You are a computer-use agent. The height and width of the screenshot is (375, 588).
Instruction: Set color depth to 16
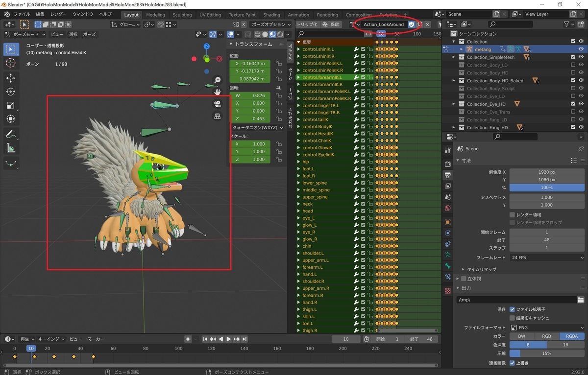566,345
